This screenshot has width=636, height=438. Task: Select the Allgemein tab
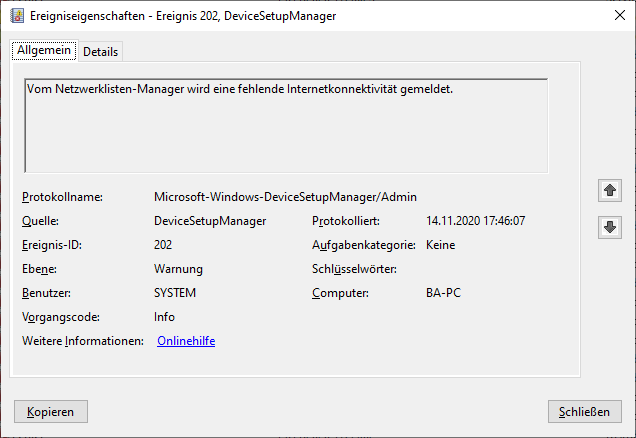pyautogui.click(x=44, y=50)
